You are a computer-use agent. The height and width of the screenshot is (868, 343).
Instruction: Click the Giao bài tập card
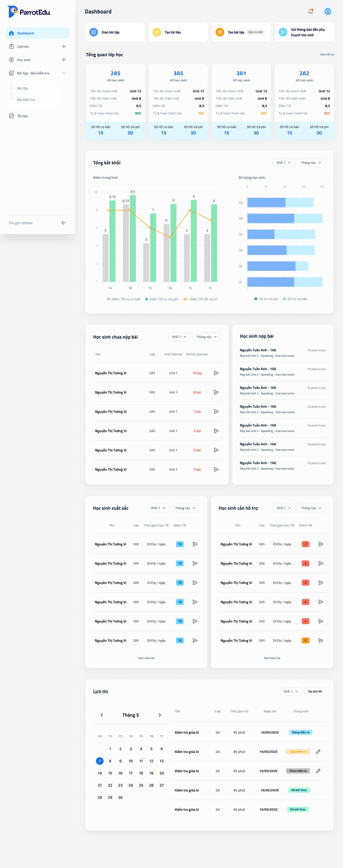[115, 32]
